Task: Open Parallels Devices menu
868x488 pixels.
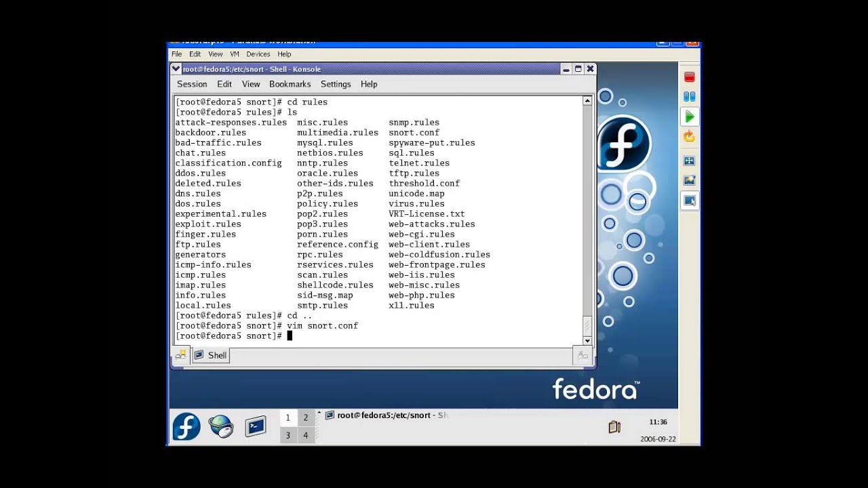Action: click(x=258, y=54)
